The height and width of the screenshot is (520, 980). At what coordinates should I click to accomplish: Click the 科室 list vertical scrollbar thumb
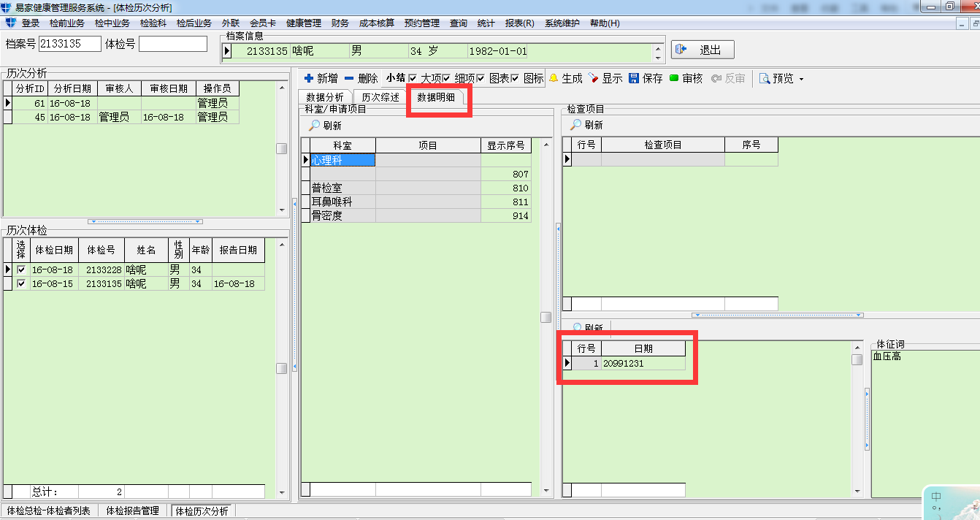545,317
